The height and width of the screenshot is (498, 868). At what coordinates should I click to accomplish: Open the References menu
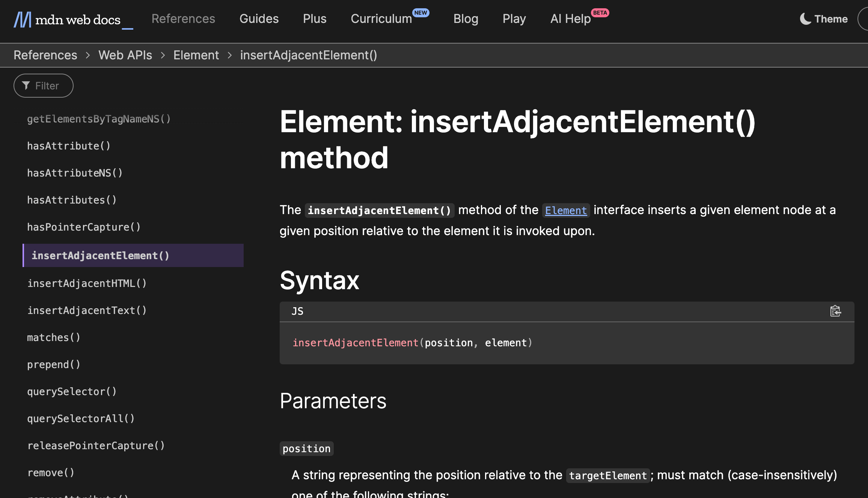coord(183,19)
